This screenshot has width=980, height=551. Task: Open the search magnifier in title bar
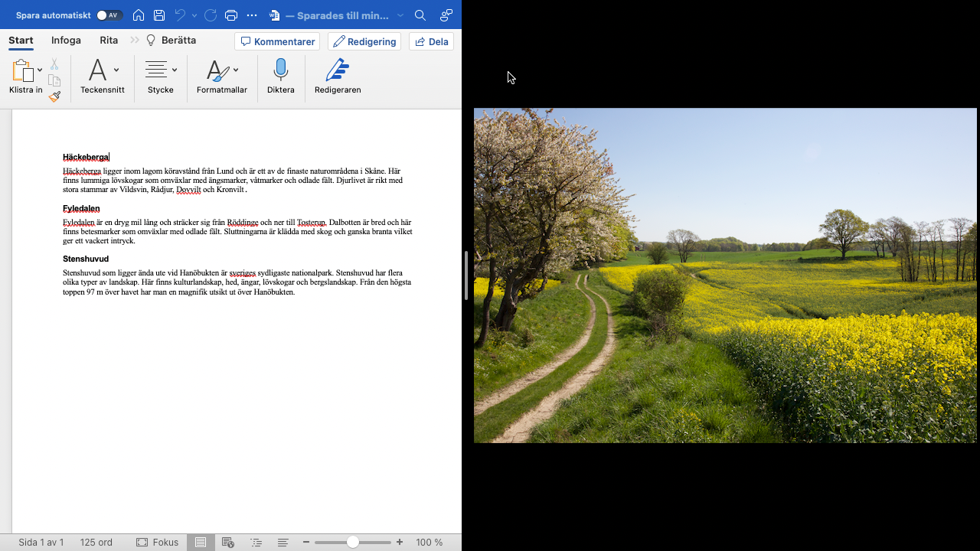coord(420,15)
